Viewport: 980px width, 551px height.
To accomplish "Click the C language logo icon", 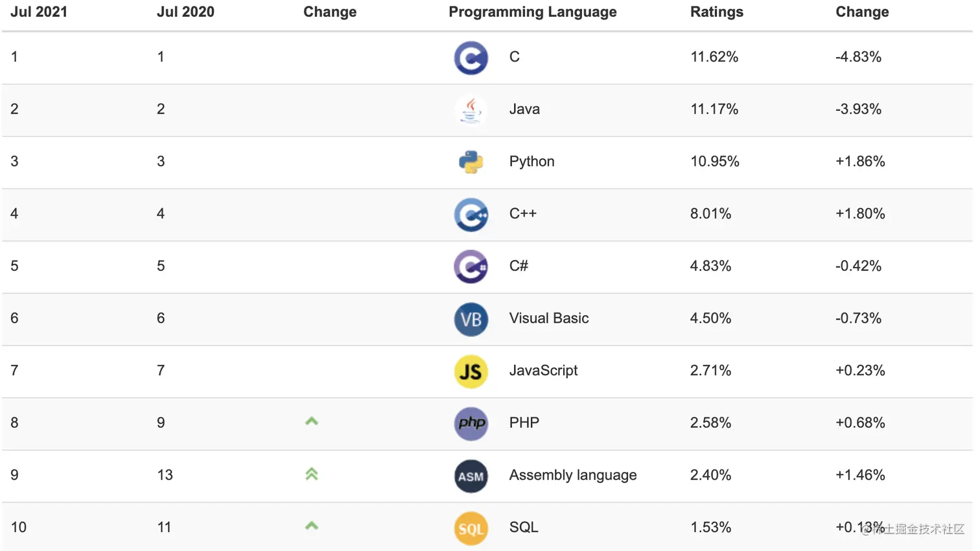I will (x=471, y=58).
